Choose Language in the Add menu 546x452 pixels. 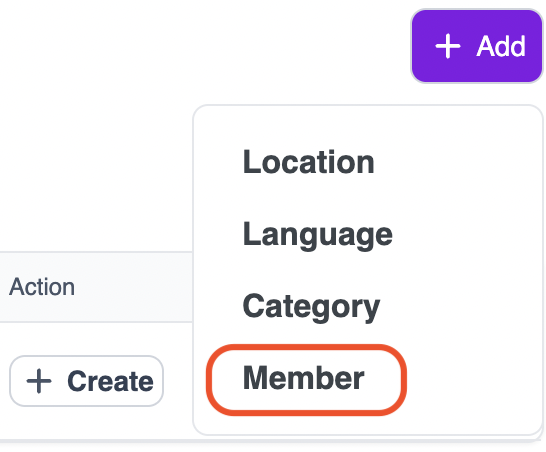tap(318, 235)
